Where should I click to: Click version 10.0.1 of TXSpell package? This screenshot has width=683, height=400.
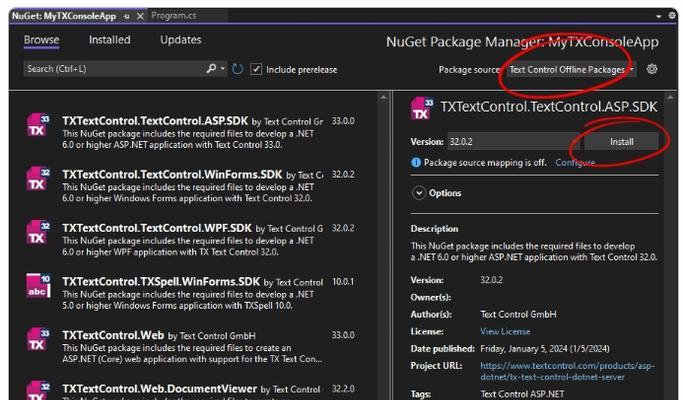tap(343, 282)
